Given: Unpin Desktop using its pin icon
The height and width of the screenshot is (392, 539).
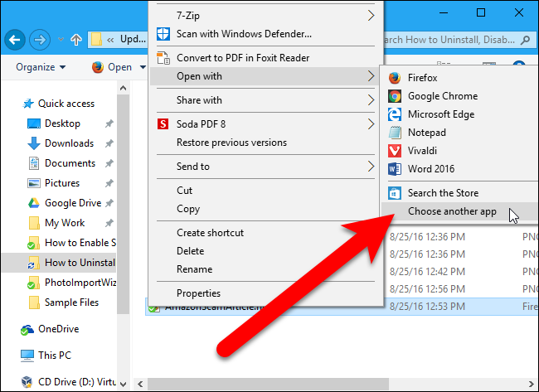Looking at the screenshot, I should coord(109,123).
